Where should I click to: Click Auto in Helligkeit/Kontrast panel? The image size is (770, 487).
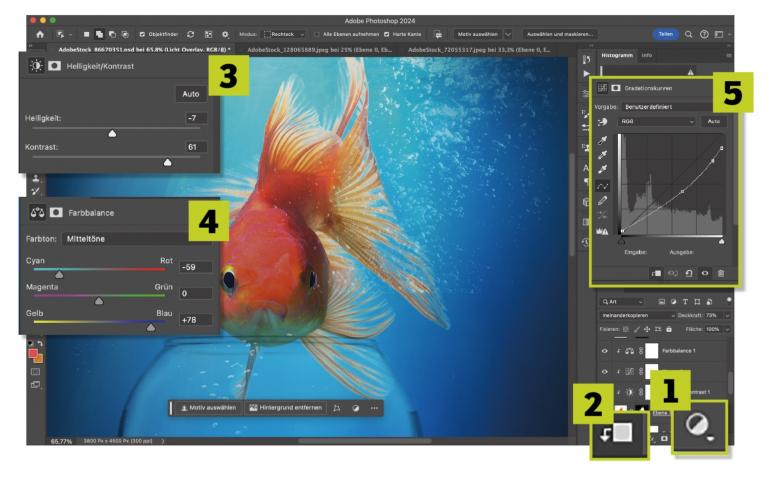pyautogui.click(x=191, y=94)
